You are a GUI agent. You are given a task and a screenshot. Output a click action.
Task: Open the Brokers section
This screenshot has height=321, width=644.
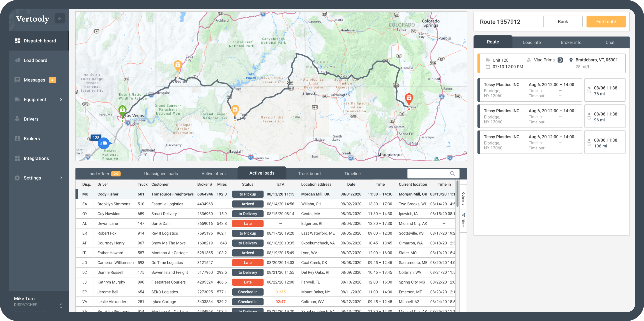32,139
